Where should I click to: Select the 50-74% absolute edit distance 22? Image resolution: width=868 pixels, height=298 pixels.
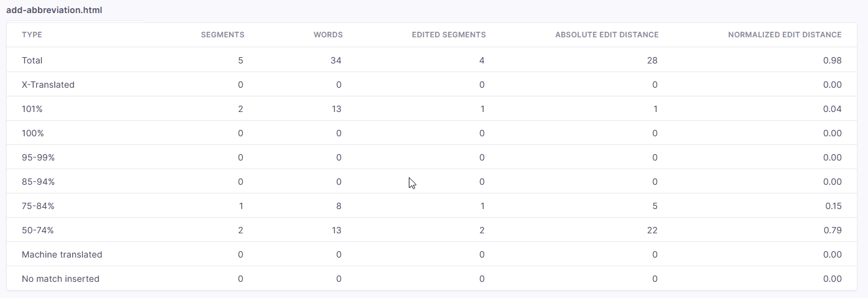tap(652, 230)
